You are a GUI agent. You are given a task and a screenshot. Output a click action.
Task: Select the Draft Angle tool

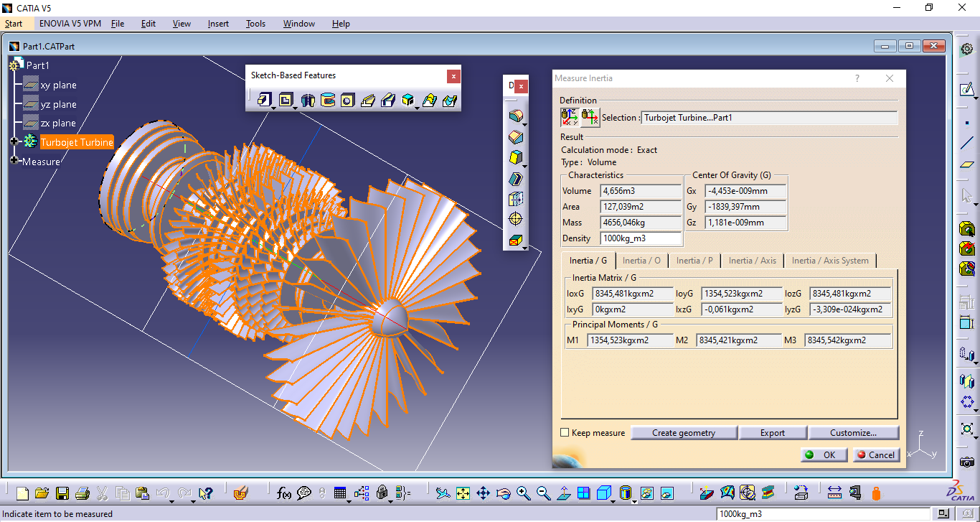click(515, 158)
